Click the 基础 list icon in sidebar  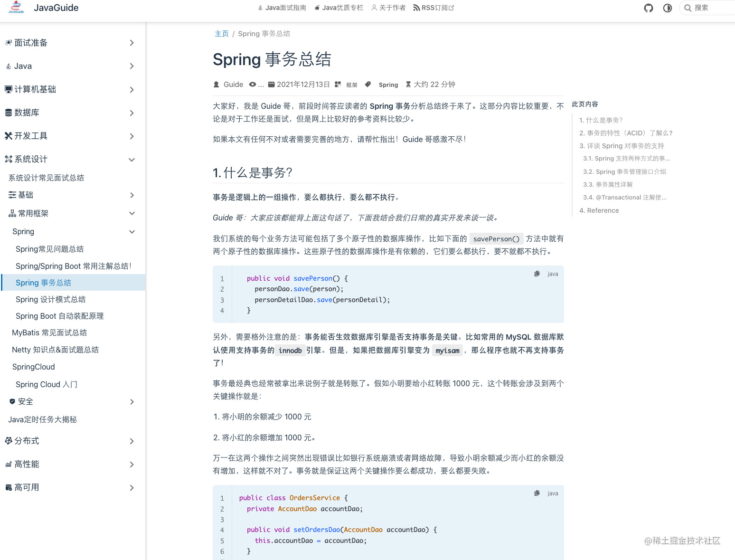click(12, 195)
